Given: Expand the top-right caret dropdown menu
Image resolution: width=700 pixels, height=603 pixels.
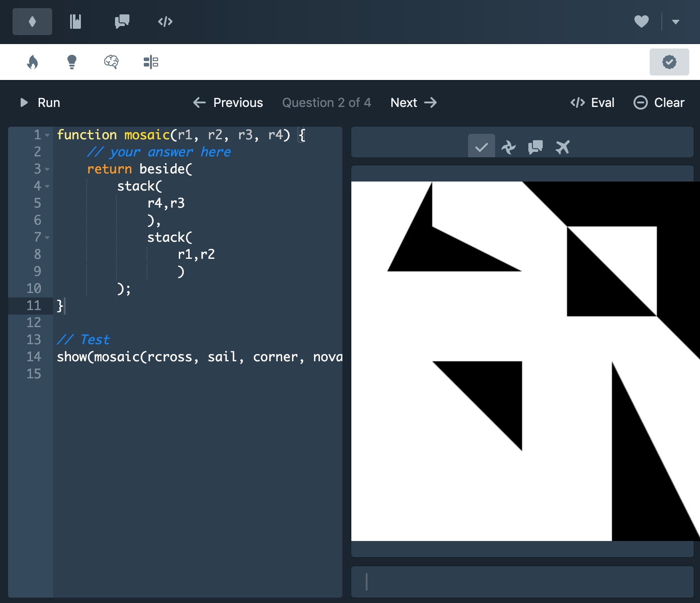Looking at the screenshot, I should [675, 22].
